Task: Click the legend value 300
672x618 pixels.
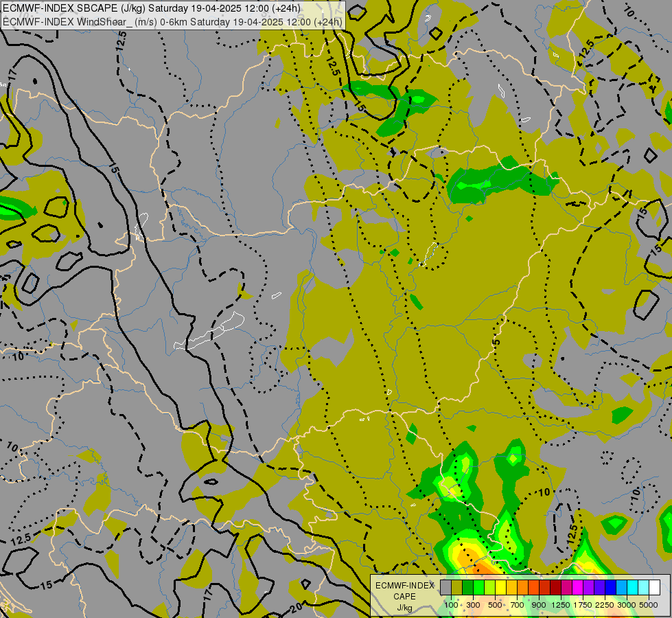Action: (473, 605)
